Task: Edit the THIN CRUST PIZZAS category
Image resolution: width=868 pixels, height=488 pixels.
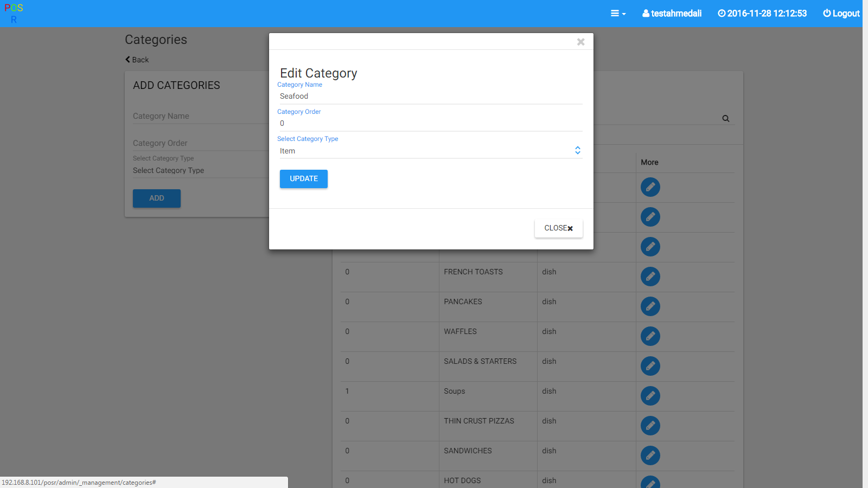Action: (x=650, y=426)
